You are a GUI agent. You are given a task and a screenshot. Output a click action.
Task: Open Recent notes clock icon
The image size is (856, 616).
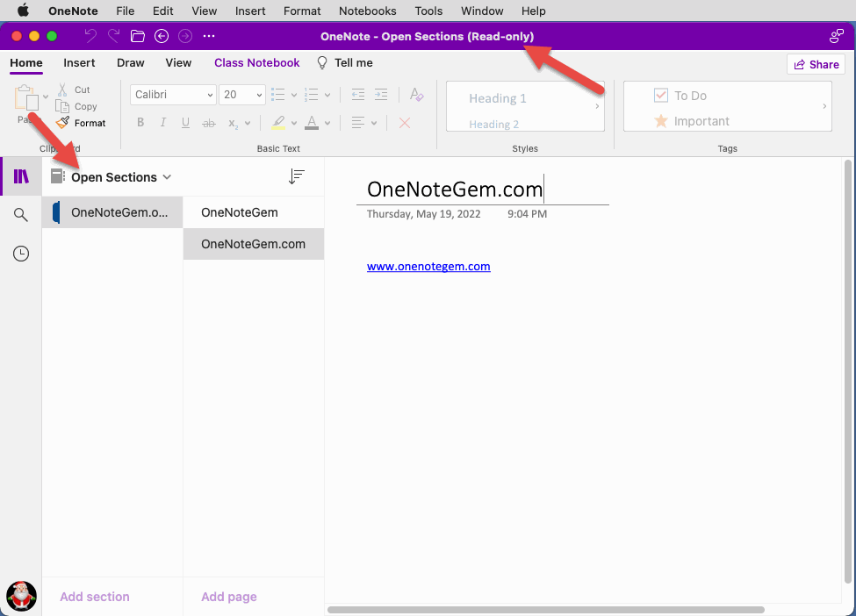click(x=21, y=254)
